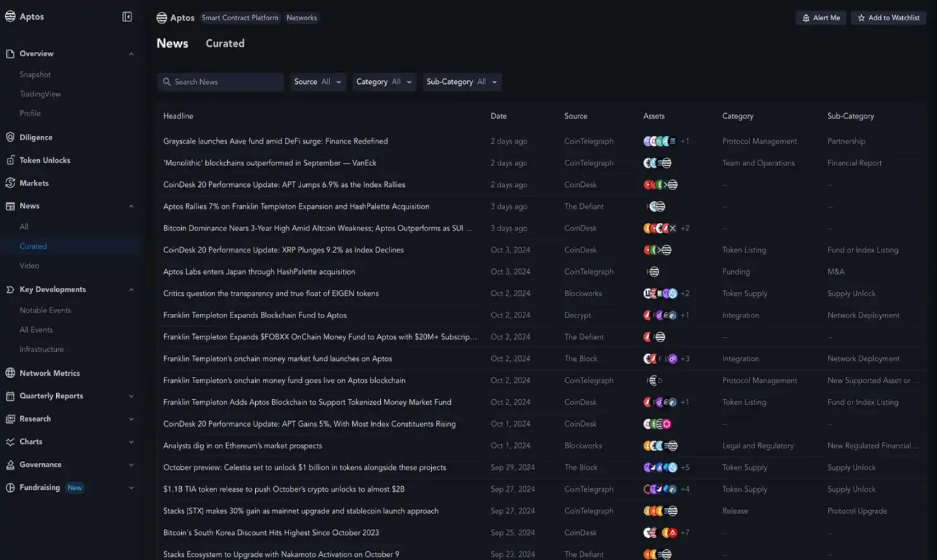Click the Diligence shield icon in sidebar
937x560 pixels.
point(10,137)
